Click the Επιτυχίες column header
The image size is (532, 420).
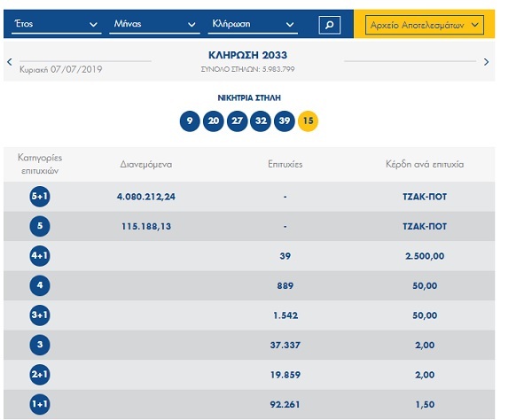tap(286, 165)
